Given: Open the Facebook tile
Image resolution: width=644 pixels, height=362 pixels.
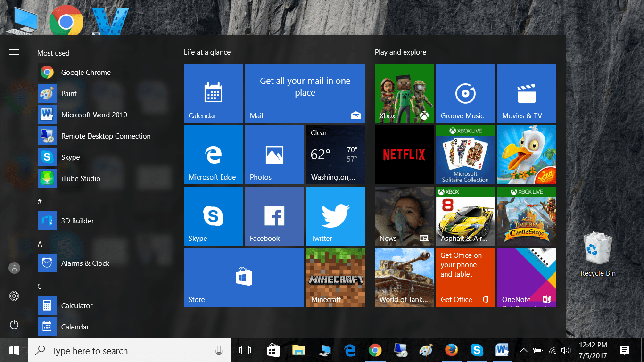Looking at the screenshot, I should (x=274, y=216).
